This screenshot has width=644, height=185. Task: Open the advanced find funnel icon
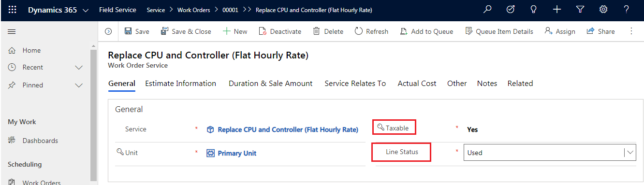pos(580,9)
